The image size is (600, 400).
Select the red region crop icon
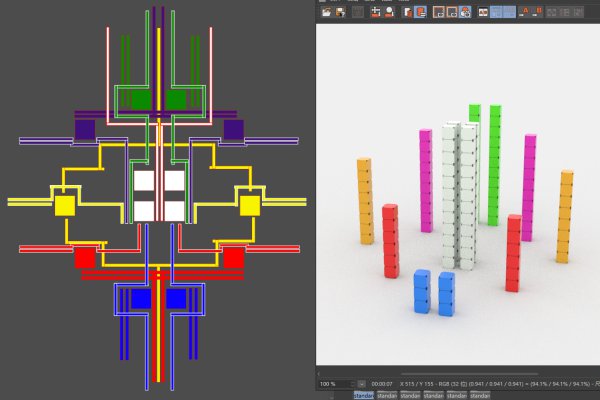click(376, 12)
